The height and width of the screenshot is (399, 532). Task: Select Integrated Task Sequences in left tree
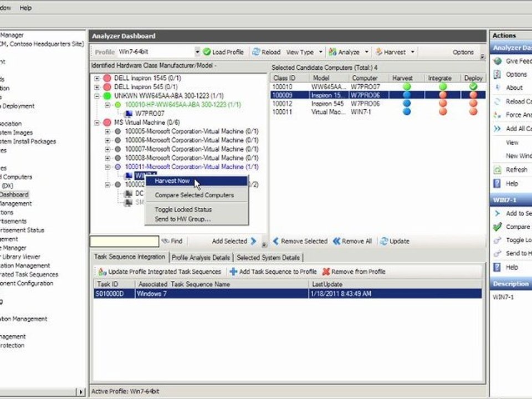29,274
